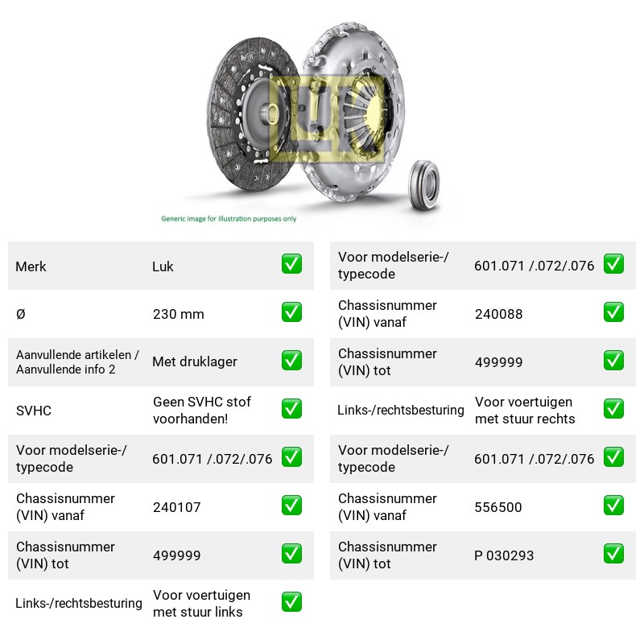Viewport: 644px width, 644px height.
Task: Click the checkmark next to chassis number 240088
Action: pos(613,312)
